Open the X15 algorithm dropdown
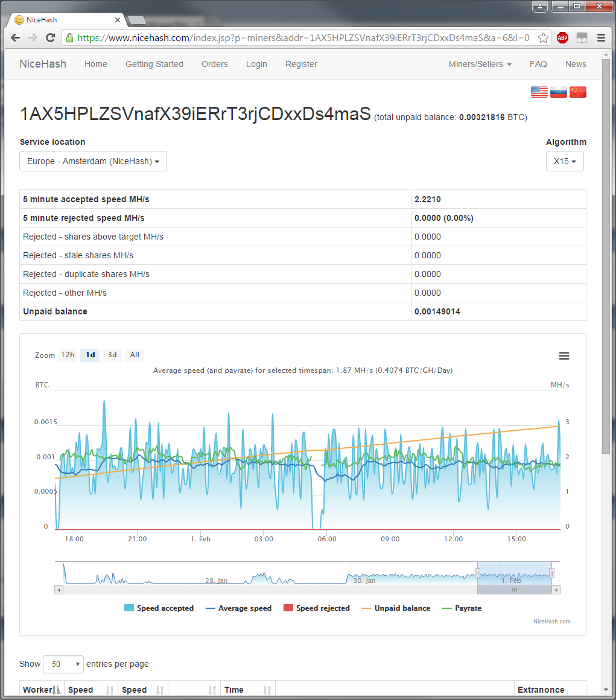Image resolution: width=616 pixels, height=700 pixels. pos(565,162)
